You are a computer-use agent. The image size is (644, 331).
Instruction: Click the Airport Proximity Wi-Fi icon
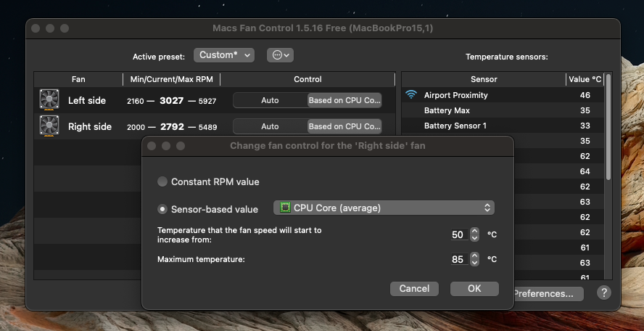(x=410, y=94)
